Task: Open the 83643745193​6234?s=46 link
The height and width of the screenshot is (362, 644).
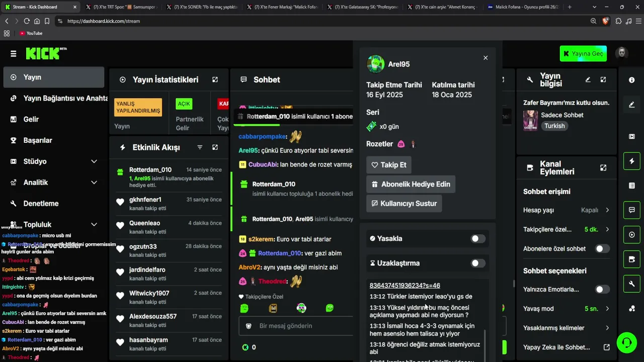Action: [405, 286]
